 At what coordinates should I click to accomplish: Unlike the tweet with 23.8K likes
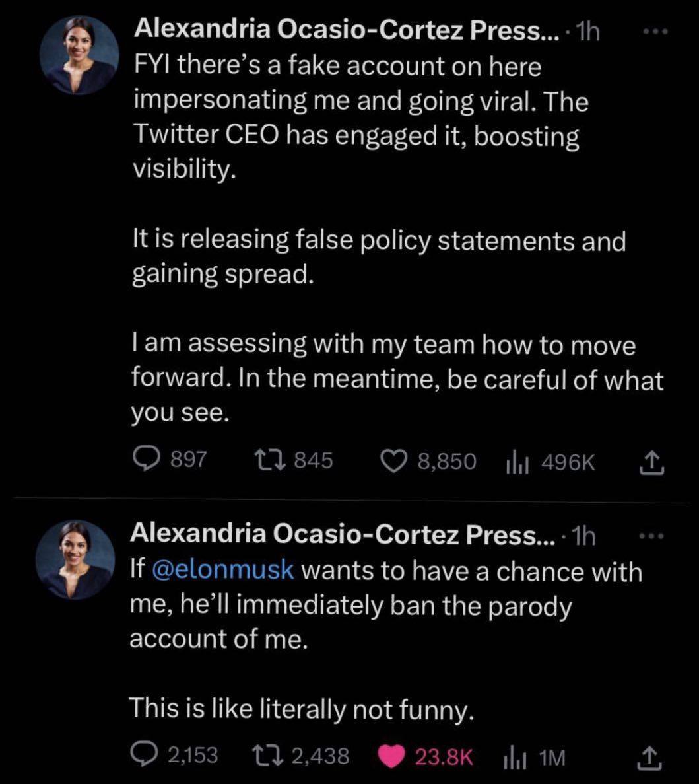(x=394, y=757)
